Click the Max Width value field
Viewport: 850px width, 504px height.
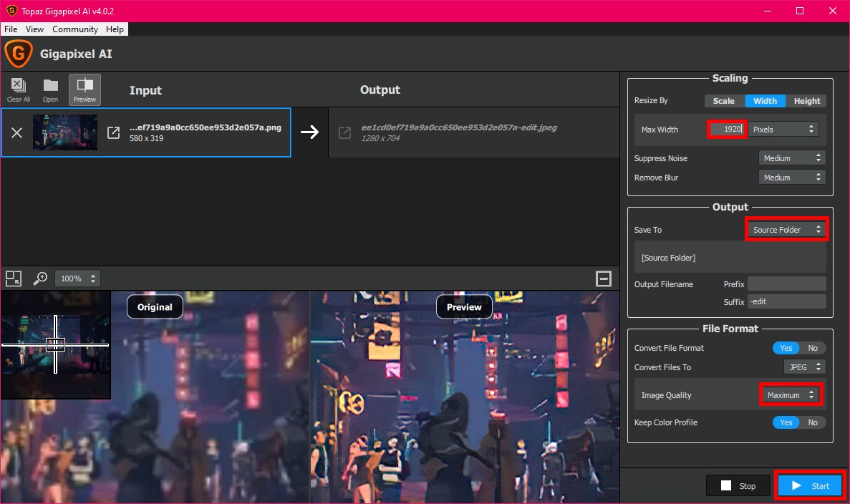click(727, 129)
